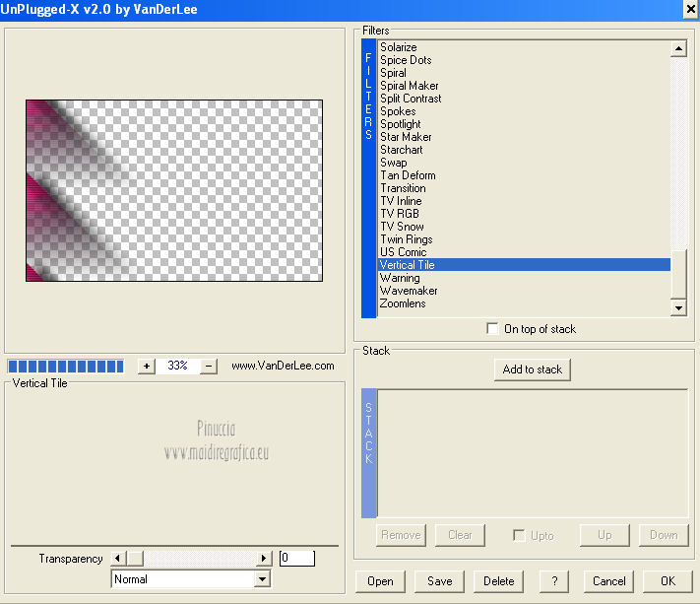The height and width of the screenshot is (604, 700).
Task: Select the Spiral filter
Action: point(524,73)
